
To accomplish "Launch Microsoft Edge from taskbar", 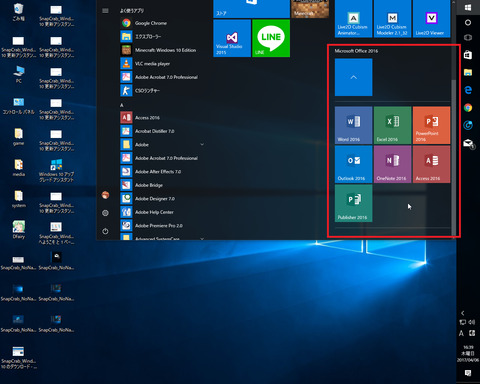I will 468,90.
